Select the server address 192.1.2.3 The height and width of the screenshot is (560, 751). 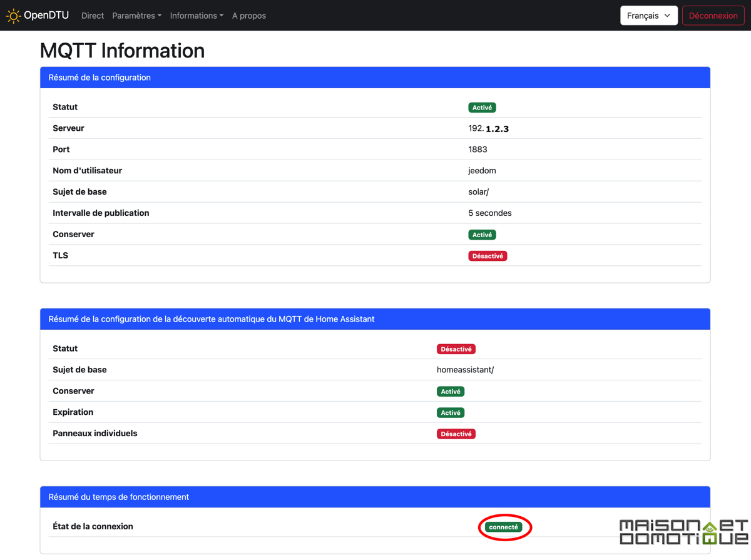tap(488, 128)
